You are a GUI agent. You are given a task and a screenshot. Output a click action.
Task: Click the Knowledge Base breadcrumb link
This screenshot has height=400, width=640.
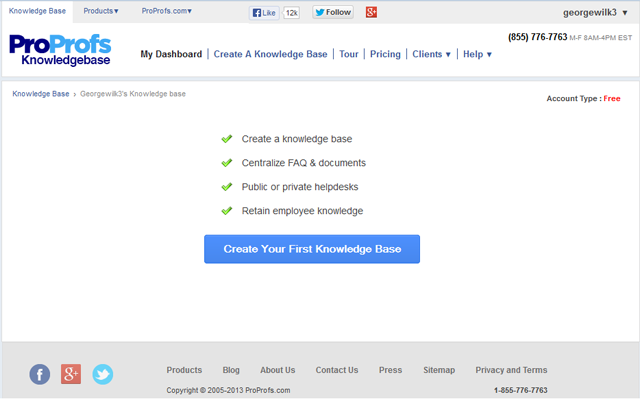(41, 94)
